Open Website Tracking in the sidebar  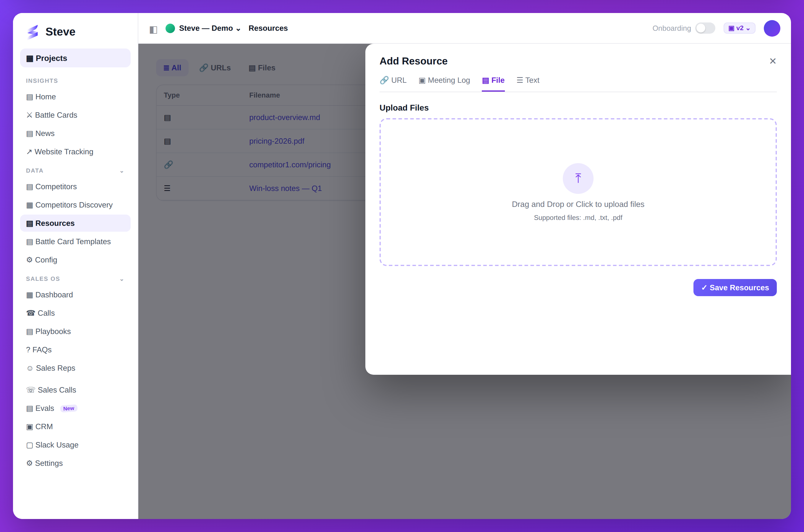(x=75, y=152)
